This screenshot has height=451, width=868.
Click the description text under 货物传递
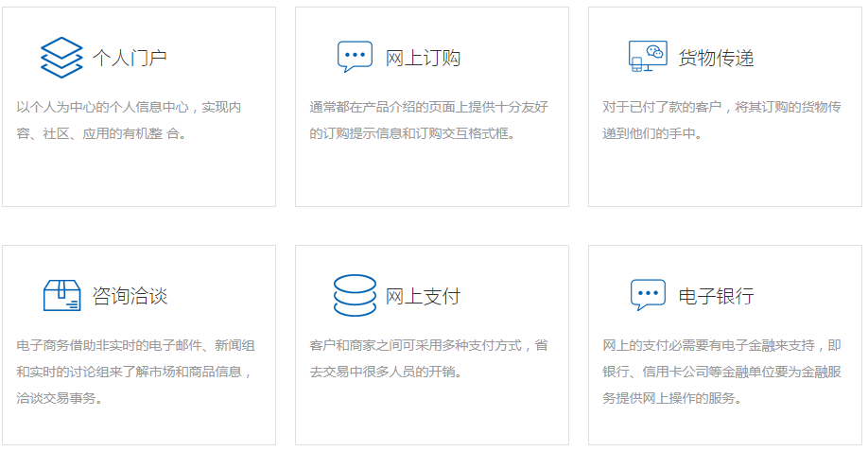(720, 120)
